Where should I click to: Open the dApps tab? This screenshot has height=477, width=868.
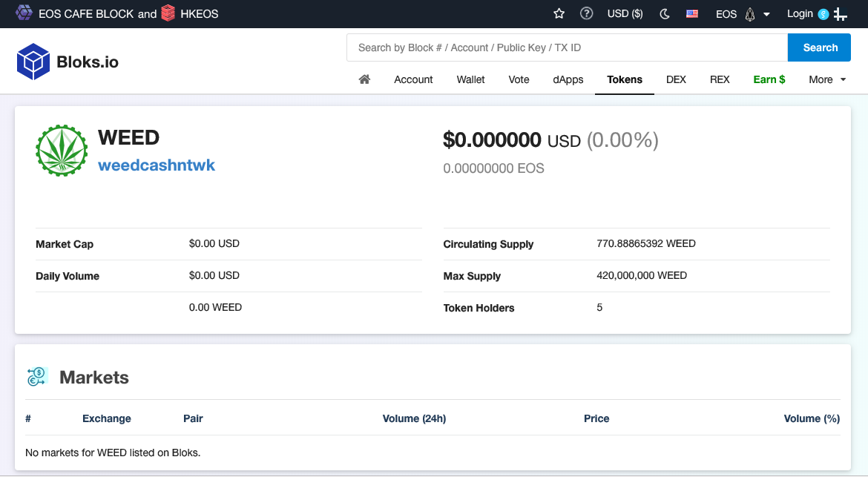pos(568,79)
